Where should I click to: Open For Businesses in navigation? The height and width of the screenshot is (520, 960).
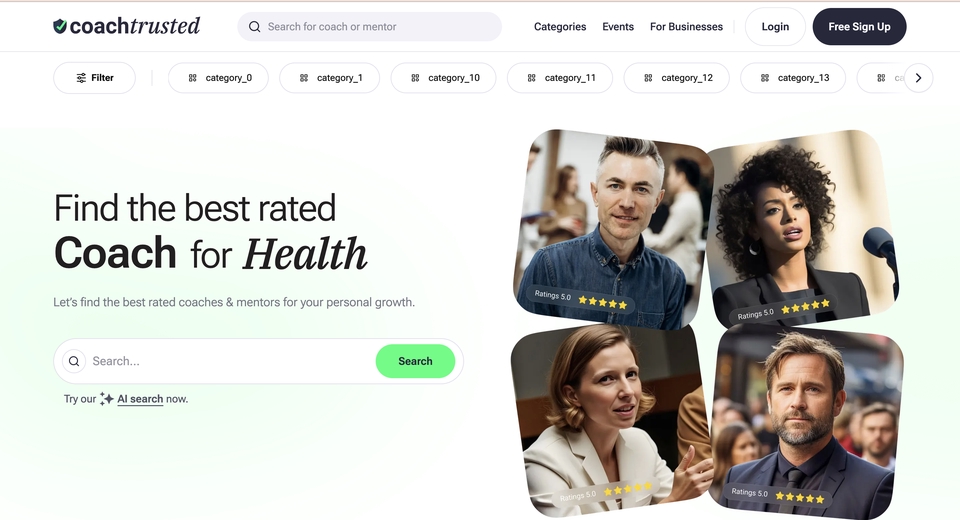pos(686,27)
